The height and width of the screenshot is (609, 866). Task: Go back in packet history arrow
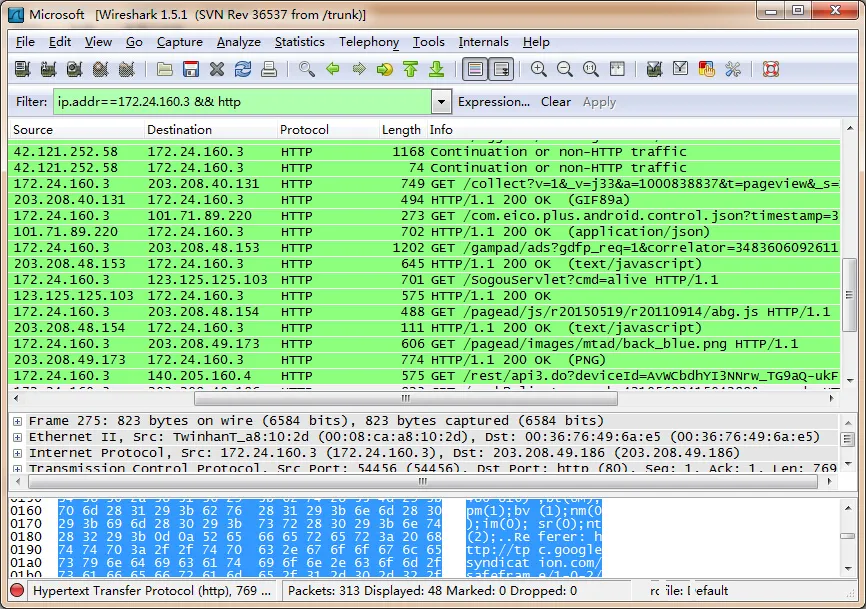pos(333,69)
